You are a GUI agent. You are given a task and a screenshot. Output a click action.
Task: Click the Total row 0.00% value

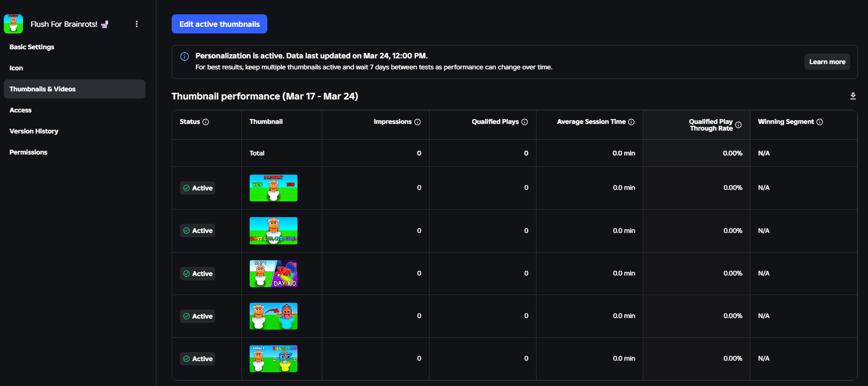[733, 153]
